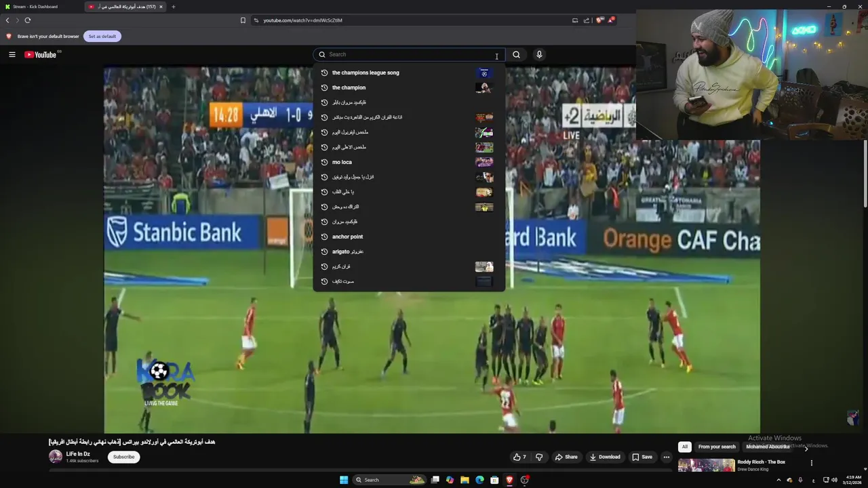The height and width of the screenshot is (488, 868).
Task: Click the YouTube search magnifier button
Action: tap(517, 54)
